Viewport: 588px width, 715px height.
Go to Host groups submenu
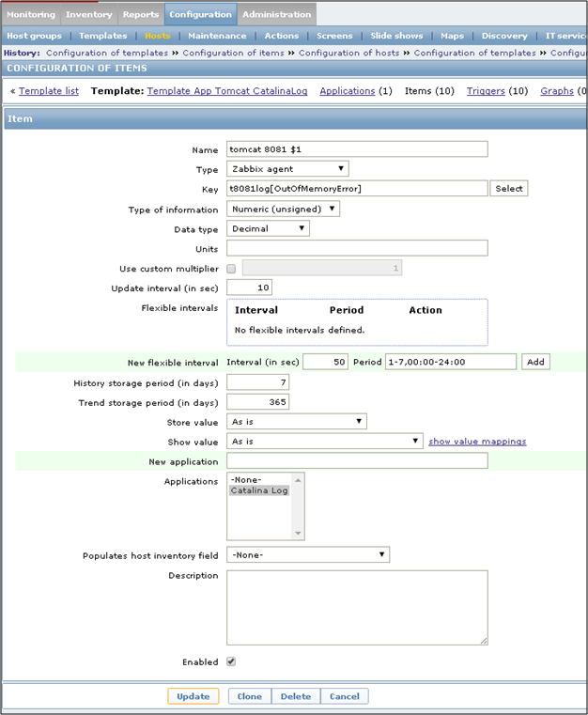(x=34, y=36)
